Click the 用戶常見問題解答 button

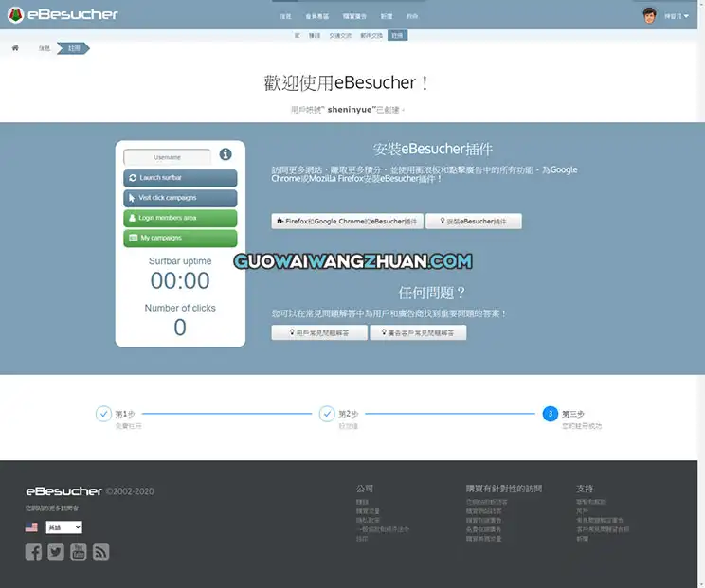[x=319, y=333]
